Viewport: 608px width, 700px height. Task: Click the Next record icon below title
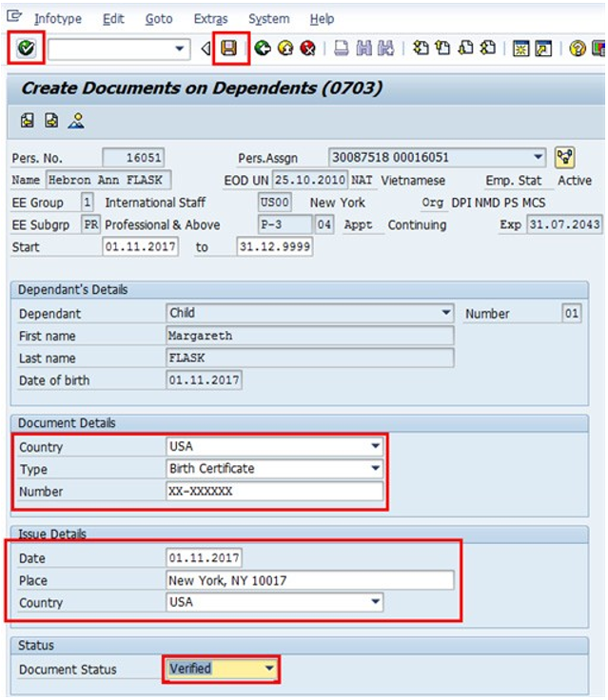pos(51,121)
